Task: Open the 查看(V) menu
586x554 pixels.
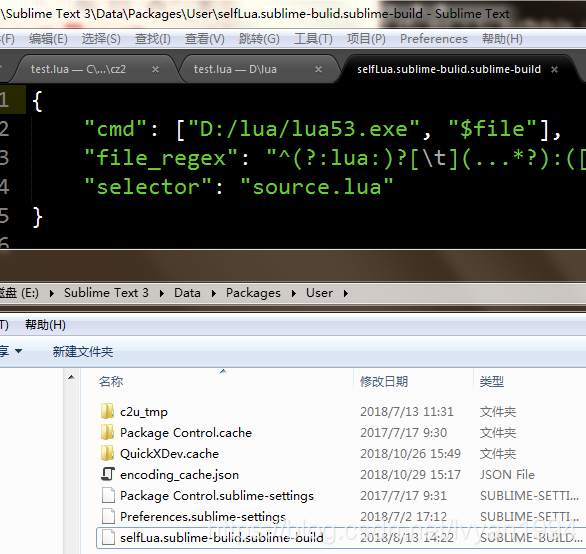Action: (x=204, y=39)
